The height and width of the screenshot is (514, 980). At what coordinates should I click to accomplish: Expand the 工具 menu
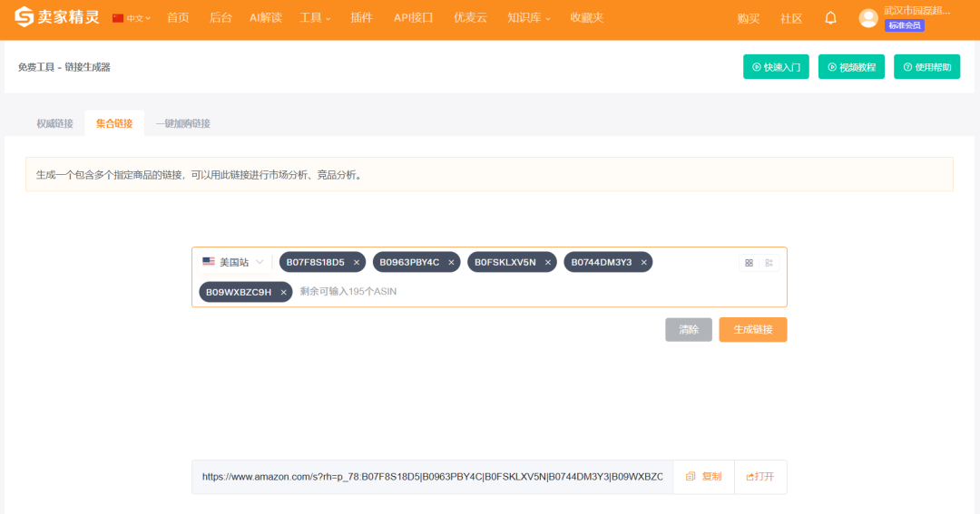pyautogui.click(x=315, y=18)
